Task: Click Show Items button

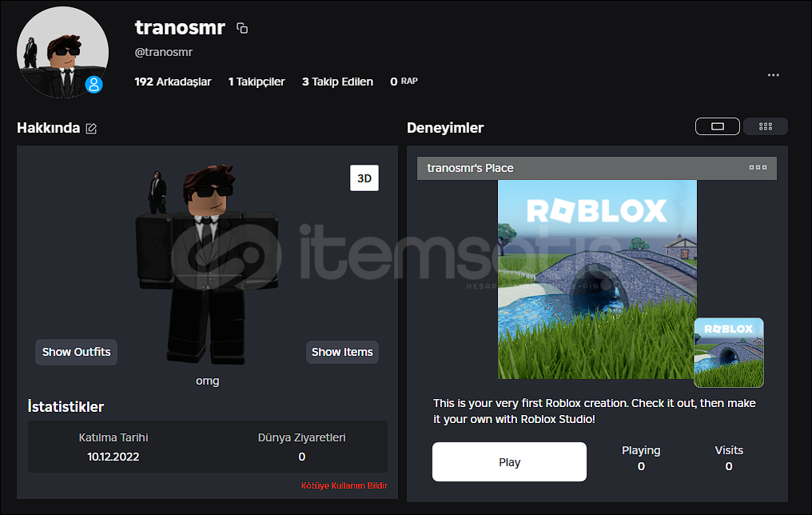Action: (342, 353)
